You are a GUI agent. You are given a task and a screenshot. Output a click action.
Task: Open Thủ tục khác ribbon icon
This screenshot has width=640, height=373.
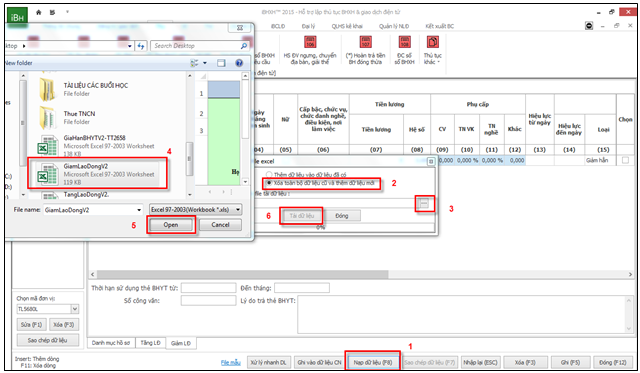point(432,42)
